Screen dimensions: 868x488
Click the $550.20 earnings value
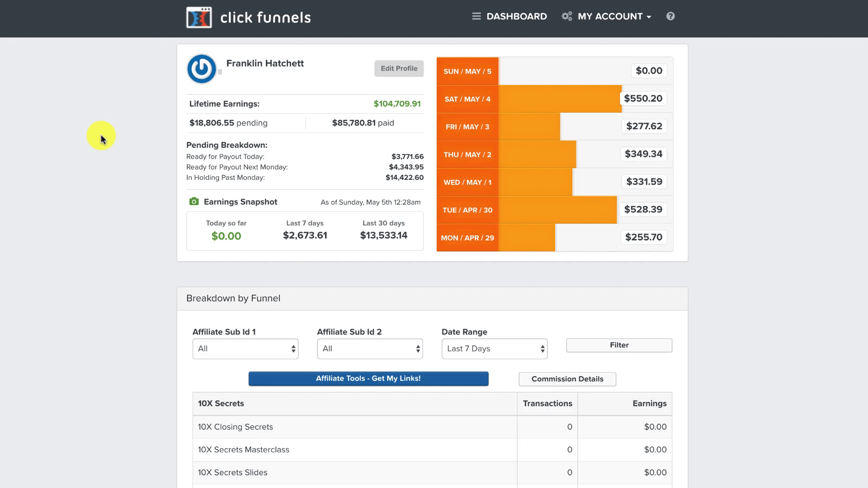(643, 99)
